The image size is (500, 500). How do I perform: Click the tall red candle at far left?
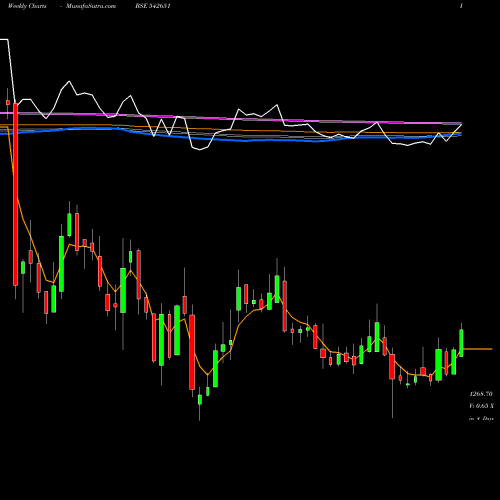tap(15, 194)
